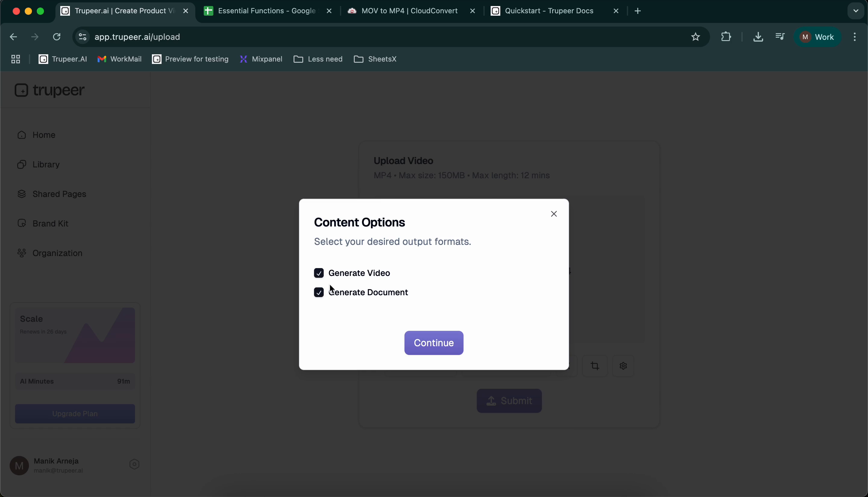Viewport: 868px width, 497px height.
Task: Open the crop tool near Submit
Action: click(595, 365)
